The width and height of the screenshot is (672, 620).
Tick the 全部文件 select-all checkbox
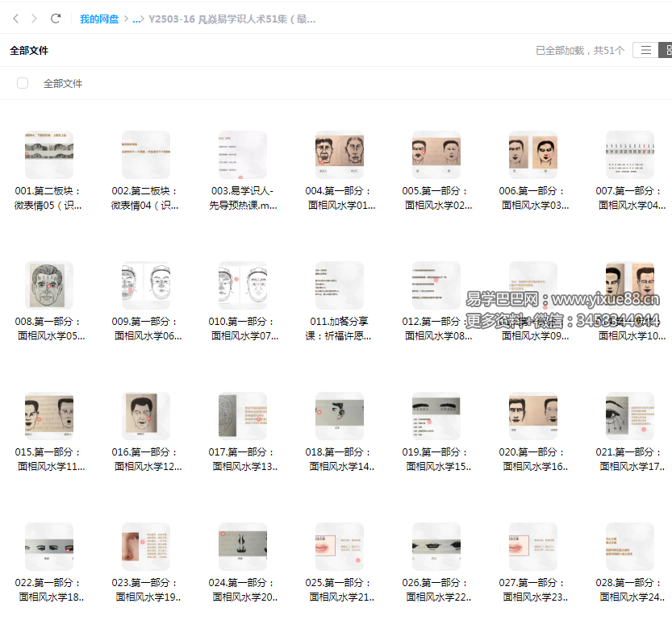click(x=23, y=83)
